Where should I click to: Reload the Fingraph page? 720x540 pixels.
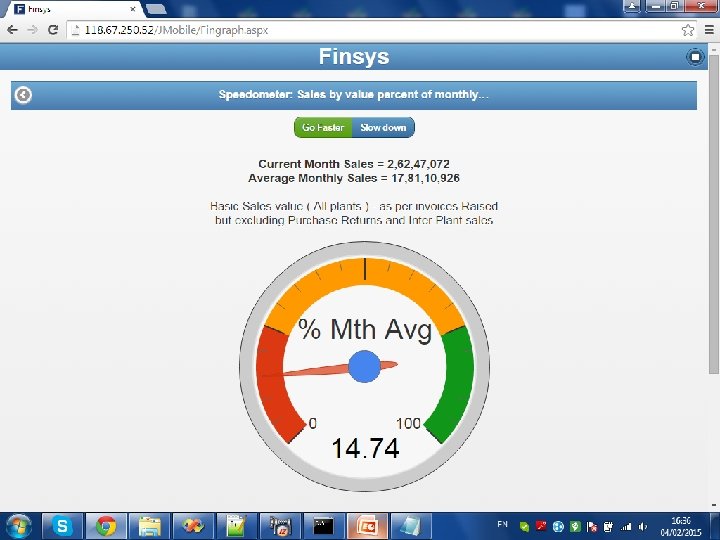(x=53, y=30)
